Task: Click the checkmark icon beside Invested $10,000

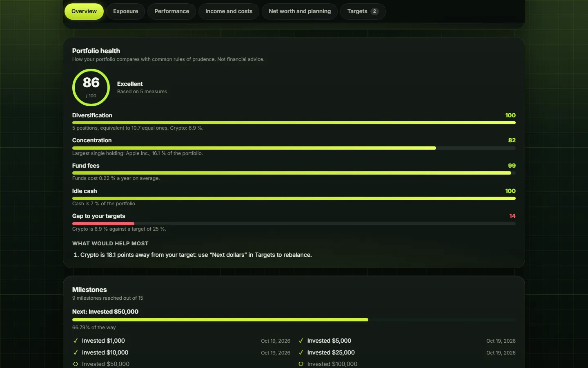Action: [76, 352]
